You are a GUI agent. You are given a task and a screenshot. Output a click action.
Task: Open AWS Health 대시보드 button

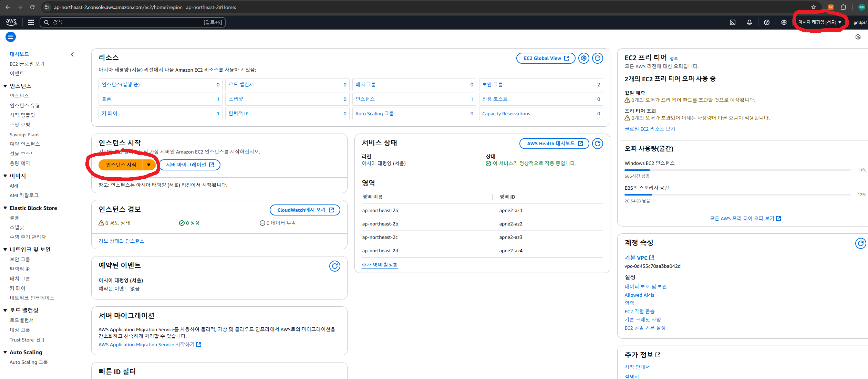click(x=554, y=144)
